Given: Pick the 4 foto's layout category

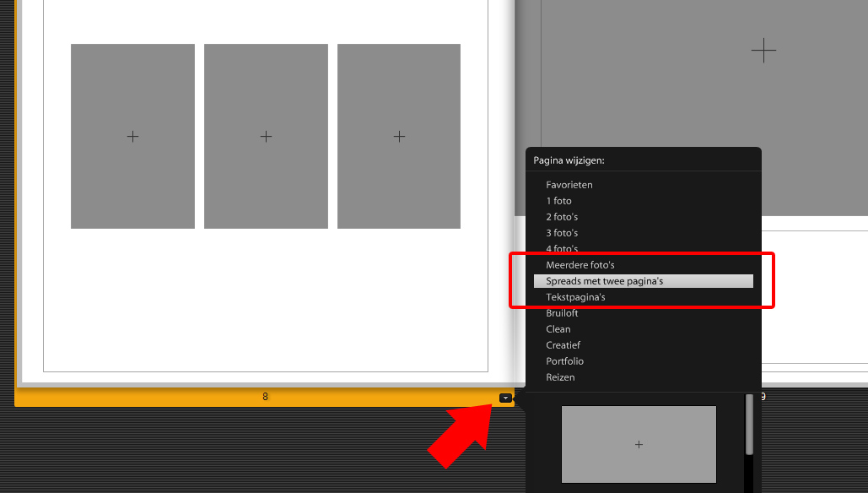Looking at the screenshot, I should click(562, 249).
